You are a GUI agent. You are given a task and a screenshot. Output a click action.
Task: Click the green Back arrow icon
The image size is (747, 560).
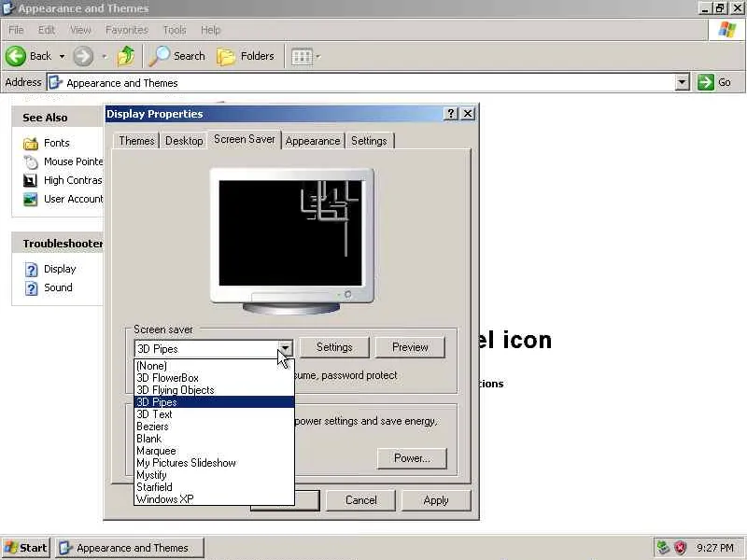pos(16,56)
